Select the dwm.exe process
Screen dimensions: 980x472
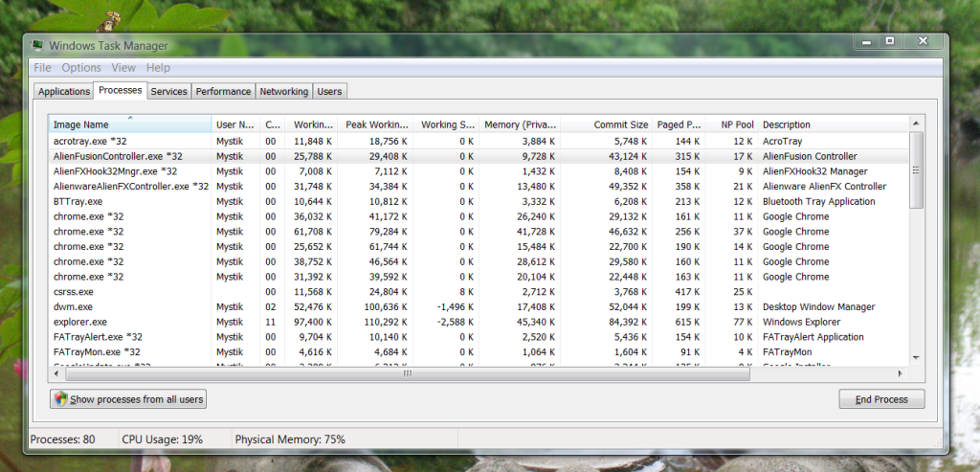coord(479,307)
